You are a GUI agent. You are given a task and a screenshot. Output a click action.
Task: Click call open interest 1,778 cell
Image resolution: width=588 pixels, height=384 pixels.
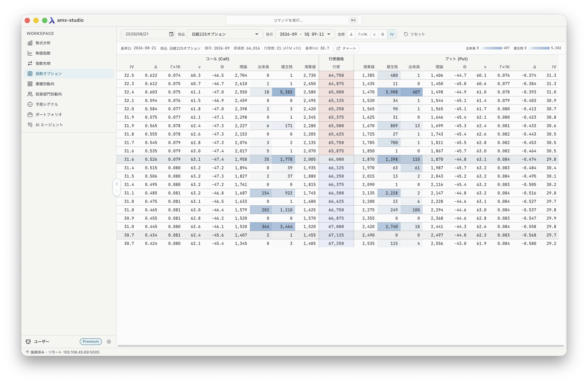point(283,159)
